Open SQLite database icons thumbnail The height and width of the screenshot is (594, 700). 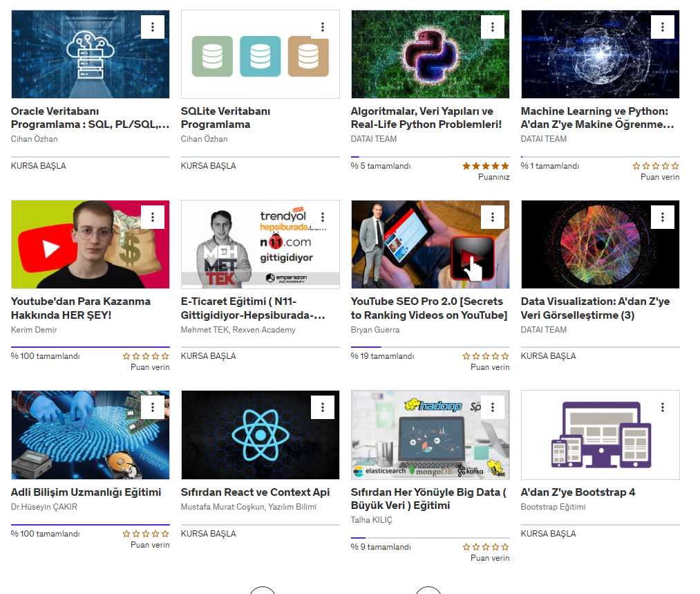coord(261,54)
